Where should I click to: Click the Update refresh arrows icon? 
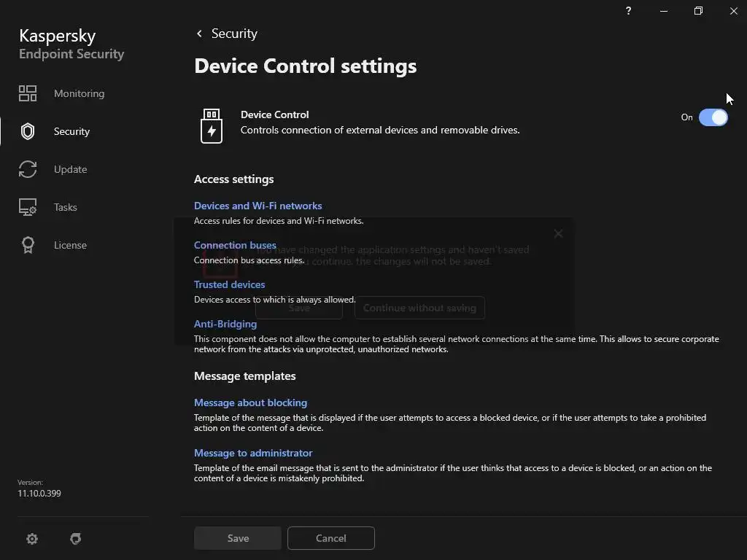28,169
